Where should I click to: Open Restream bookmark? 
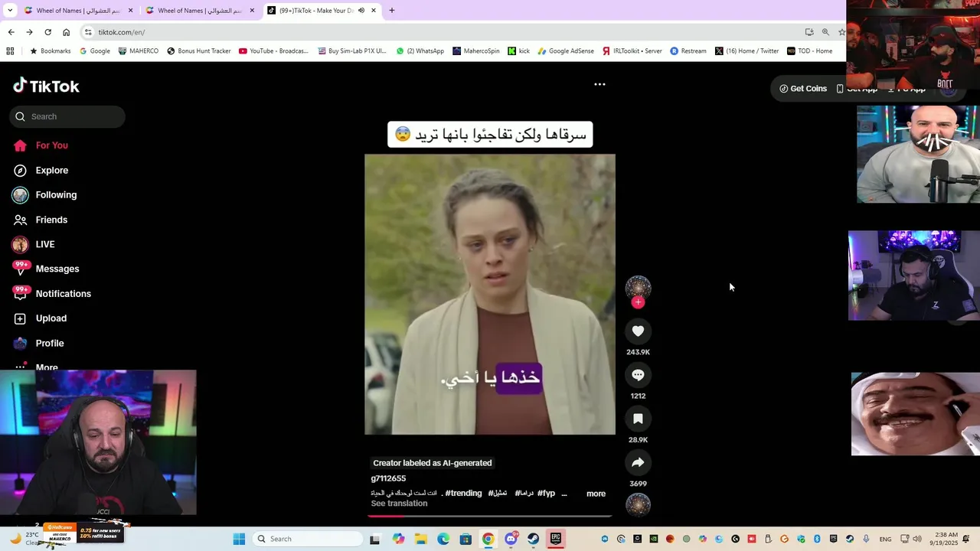[x=688, y=51]
